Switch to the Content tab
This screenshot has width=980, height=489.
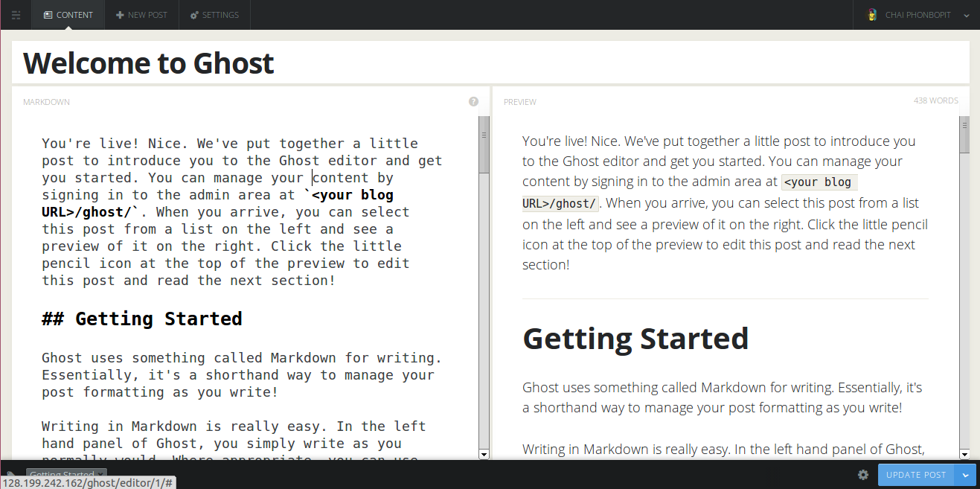(x=68, y=15)
